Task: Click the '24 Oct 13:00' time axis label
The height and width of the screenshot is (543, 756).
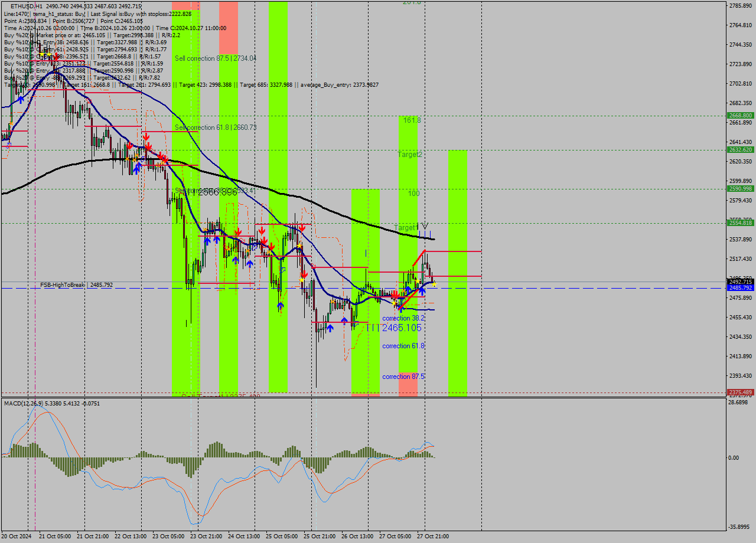Action: [244, 537]
